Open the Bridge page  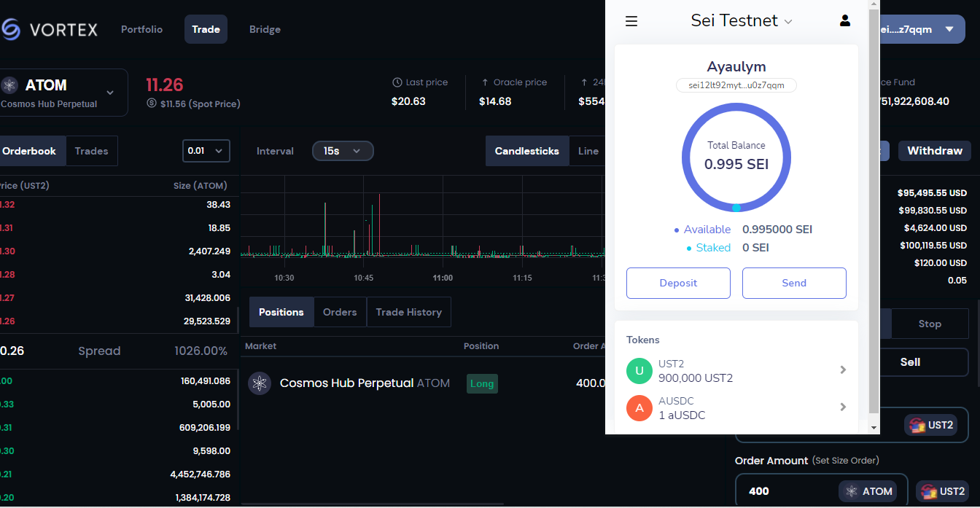265,29
